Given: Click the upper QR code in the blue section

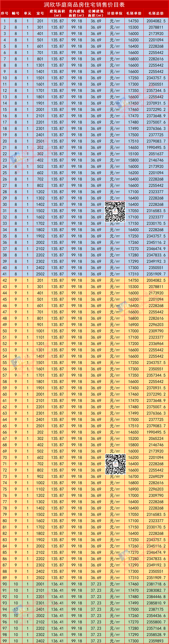Looking at the screenshot, I should pos(115,211).
